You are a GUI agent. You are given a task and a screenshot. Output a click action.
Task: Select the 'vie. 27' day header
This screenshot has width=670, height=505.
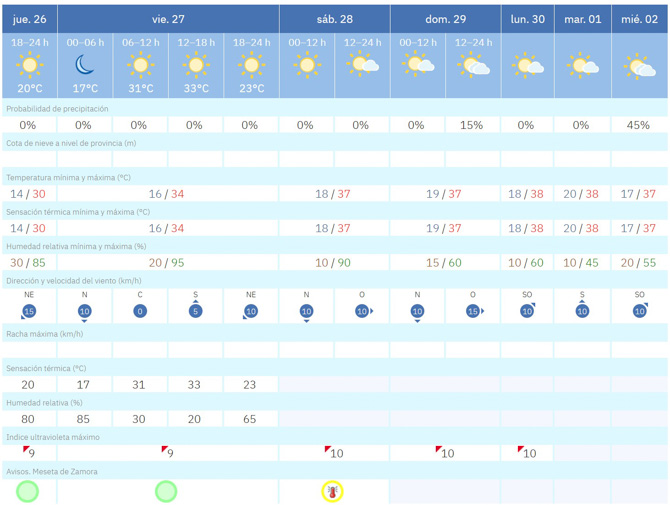tap(168, 19)
